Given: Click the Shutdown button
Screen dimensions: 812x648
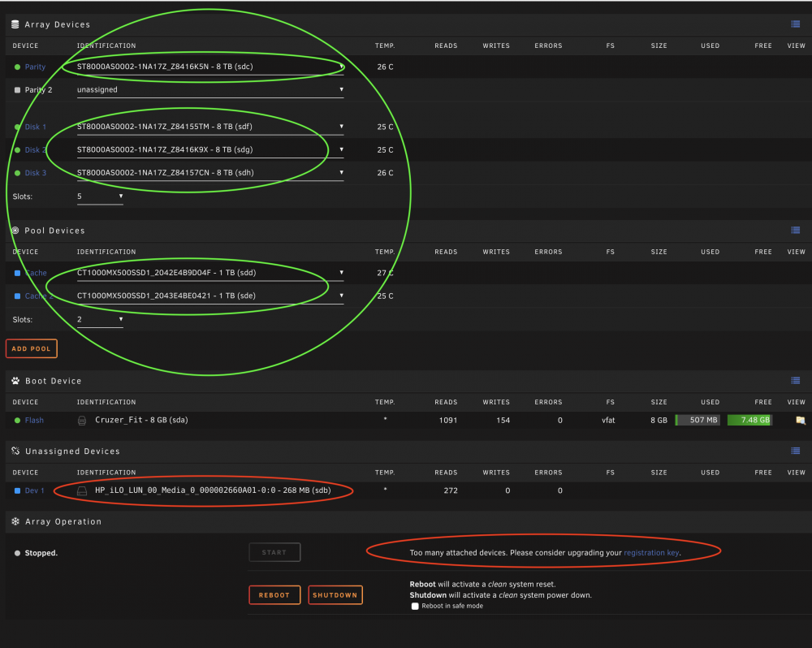Looking at the screenshot, I should coord(335,595).
